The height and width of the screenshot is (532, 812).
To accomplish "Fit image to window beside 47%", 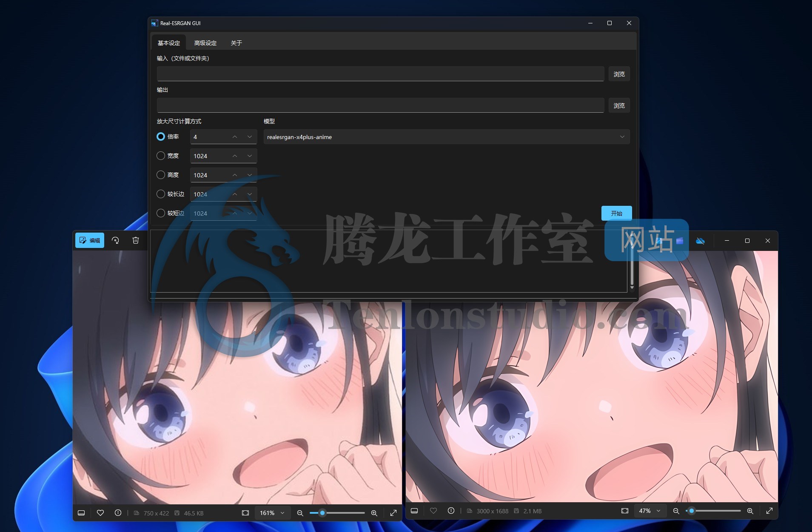I will pyautogui.click(x=625, y=511).
